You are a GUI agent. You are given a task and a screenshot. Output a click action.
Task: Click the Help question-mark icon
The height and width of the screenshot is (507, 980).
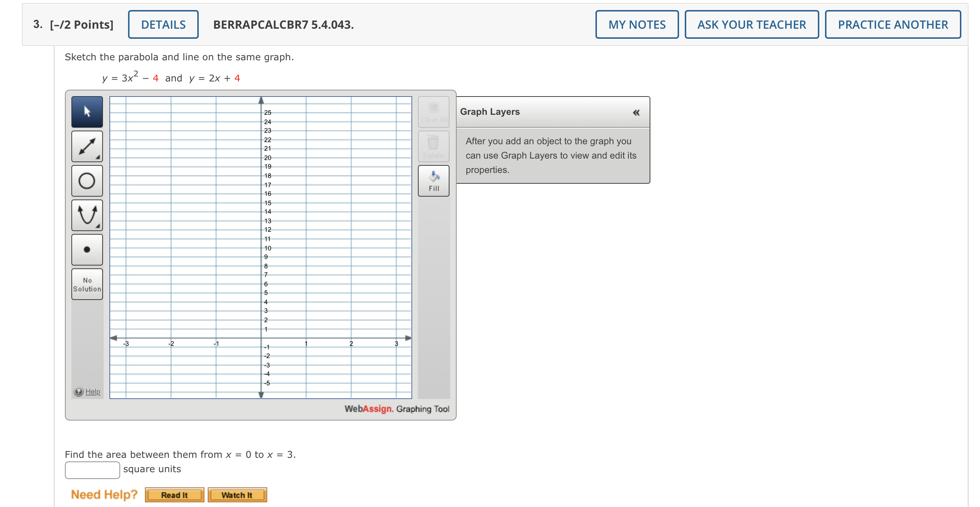click(x=79, y=391)
